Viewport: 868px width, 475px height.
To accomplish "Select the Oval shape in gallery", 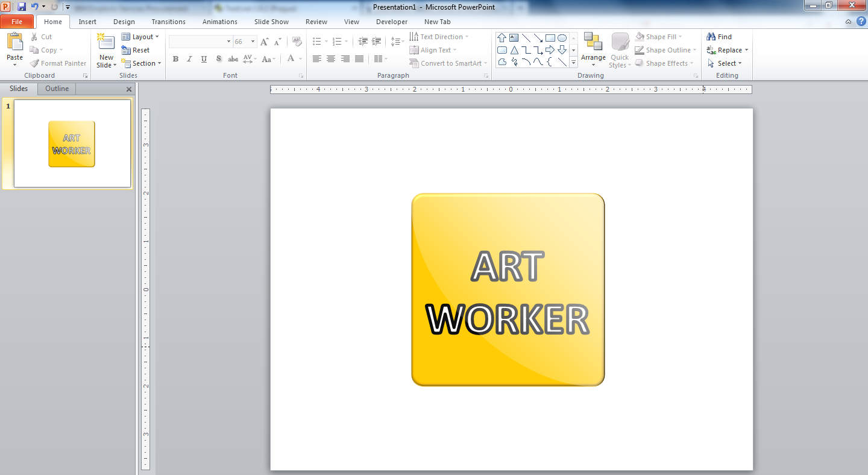I will tap(562, 37).
